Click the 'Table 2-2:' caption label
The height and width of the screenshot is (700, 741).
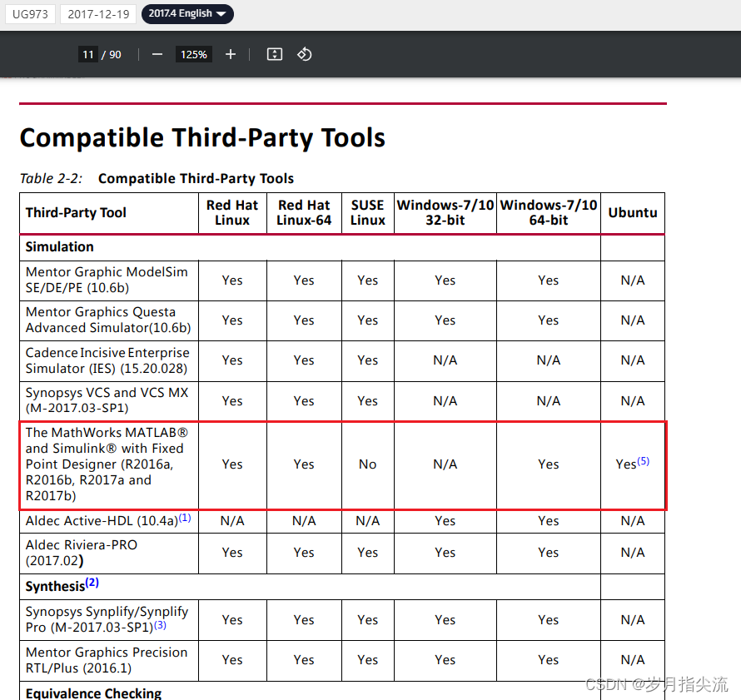[51, 179]
